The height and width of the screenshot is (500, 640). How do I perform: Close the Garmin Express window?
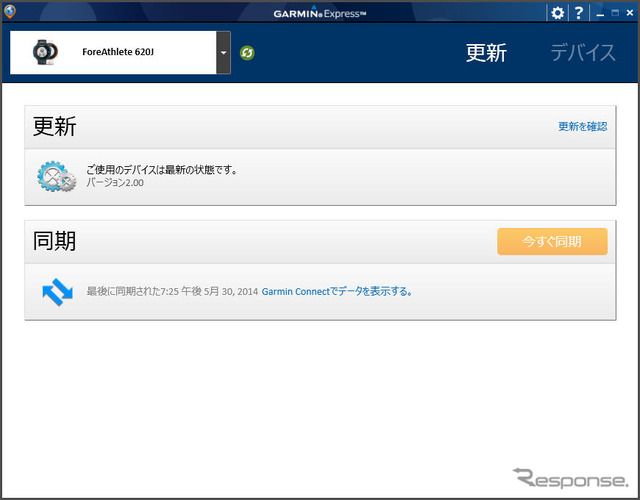point(629,13)
